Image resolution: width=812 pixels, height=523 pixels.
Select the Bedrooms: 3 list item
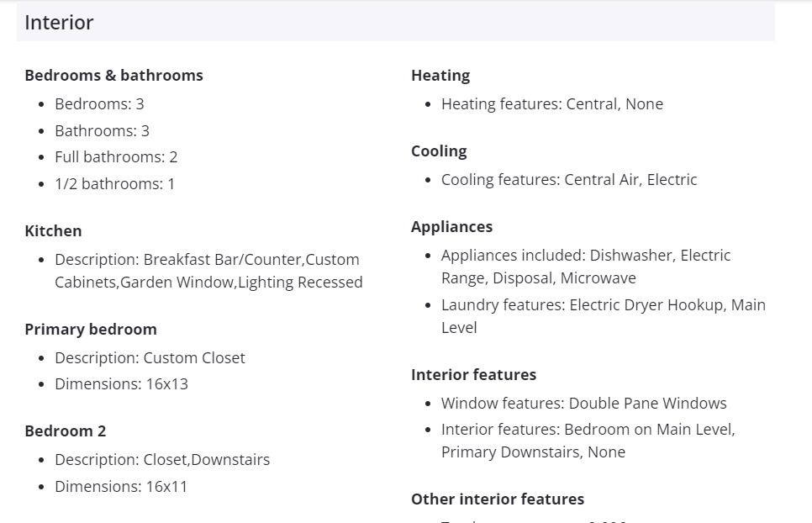tap(99, 104)
